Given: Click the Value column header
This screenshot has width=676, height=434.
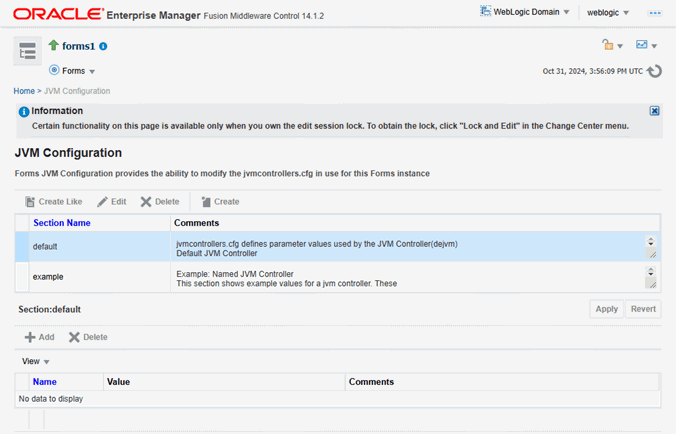Looking at the screenshot, I should pos(118,382).
